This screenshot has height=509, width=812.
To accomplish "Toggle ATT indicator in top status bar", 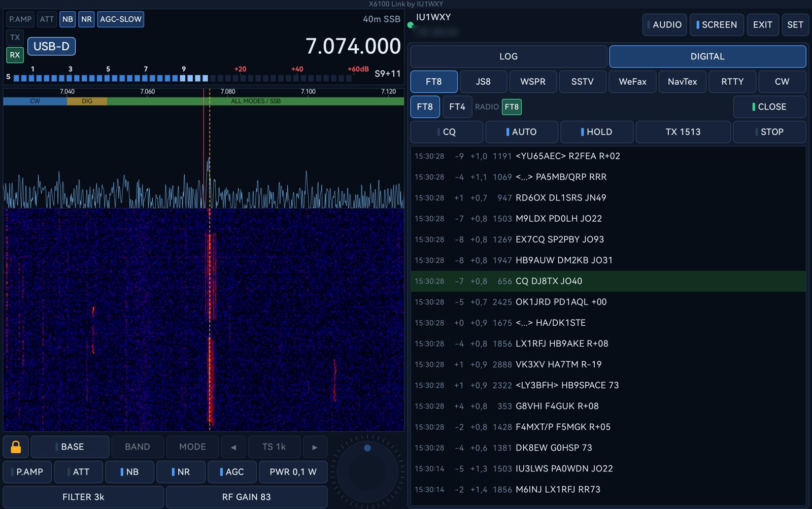I will pyautogui.click(x=47, y=19).
